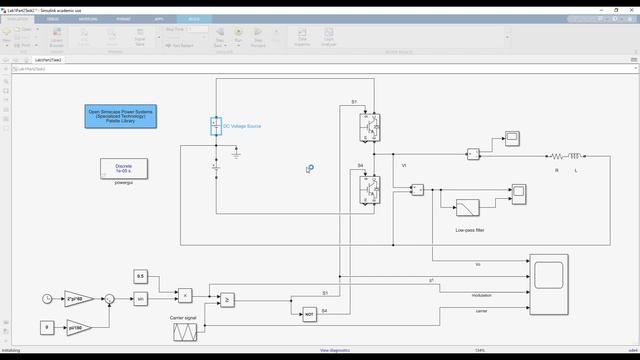
Task: Open the Simulation ribbon tab
Action: [x=17, y=19]
